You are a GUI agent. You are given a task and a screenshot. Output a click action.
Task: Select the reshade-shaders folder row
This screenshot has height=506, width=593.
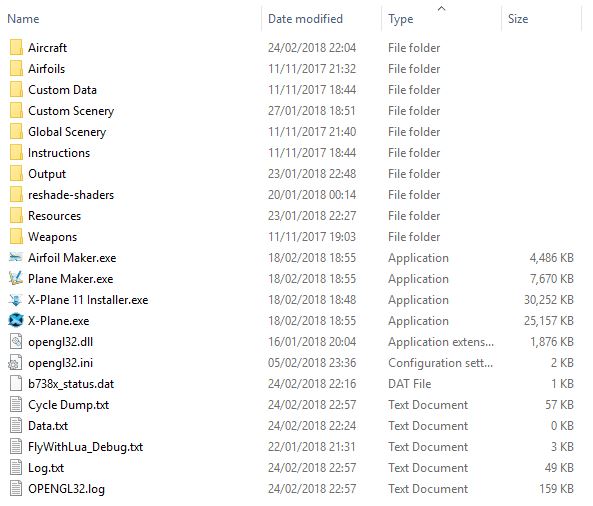(x=291, y=194)
